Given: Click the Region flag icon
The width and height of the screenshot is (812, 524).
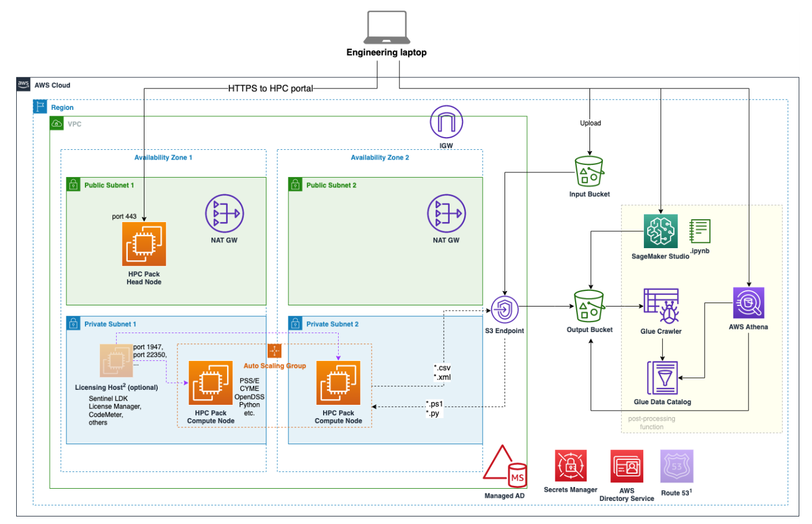Looking at the screenshot, I should click(40, 106).
